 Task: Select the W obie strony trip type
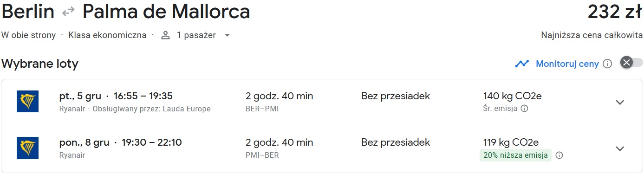tap(29, 35)
